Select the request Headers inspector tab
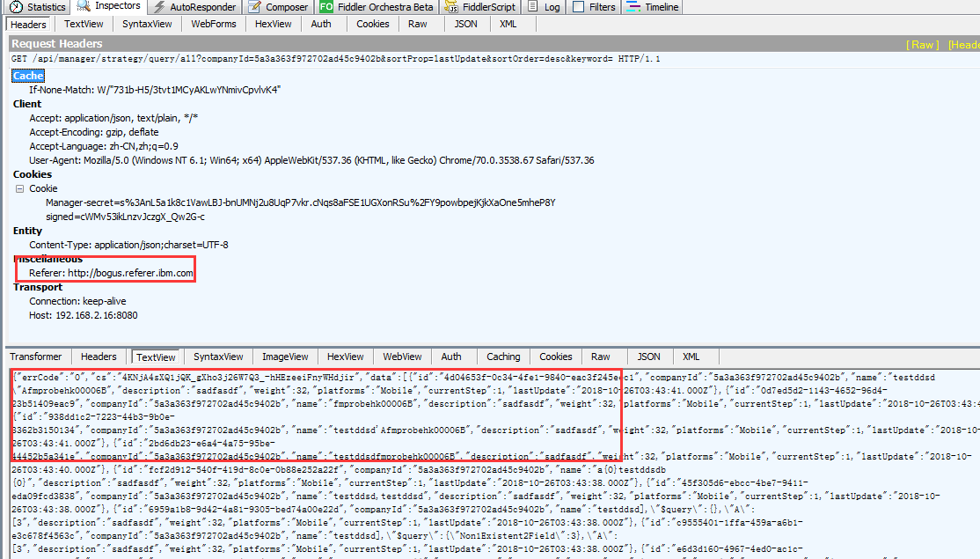 [x=28, y=25]
